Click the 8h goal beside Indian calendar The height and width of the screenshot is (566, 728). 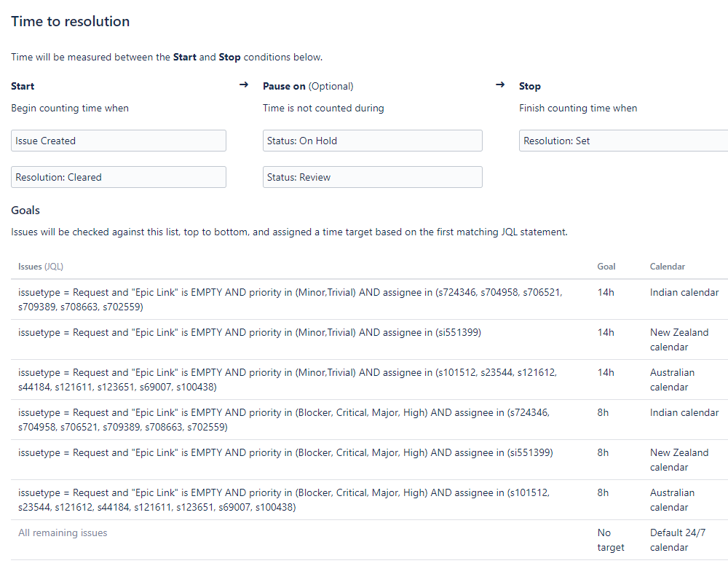(x=603, y=412)
